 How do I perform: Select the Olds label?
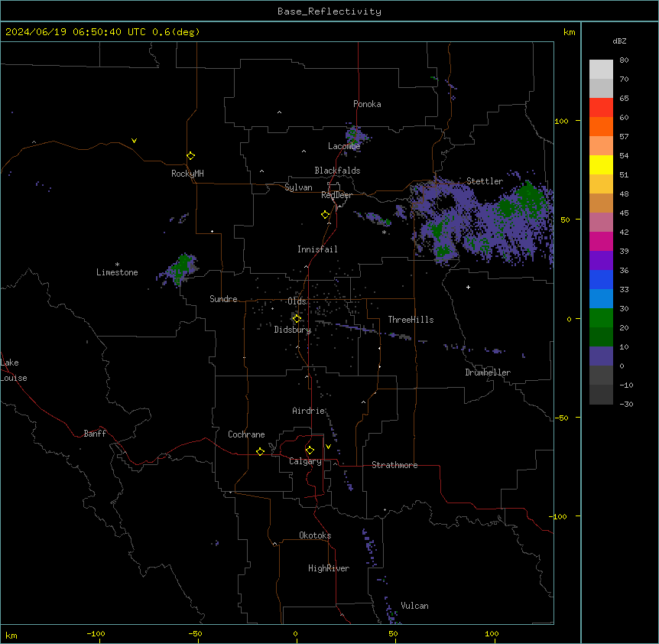[x=297, y=301]
